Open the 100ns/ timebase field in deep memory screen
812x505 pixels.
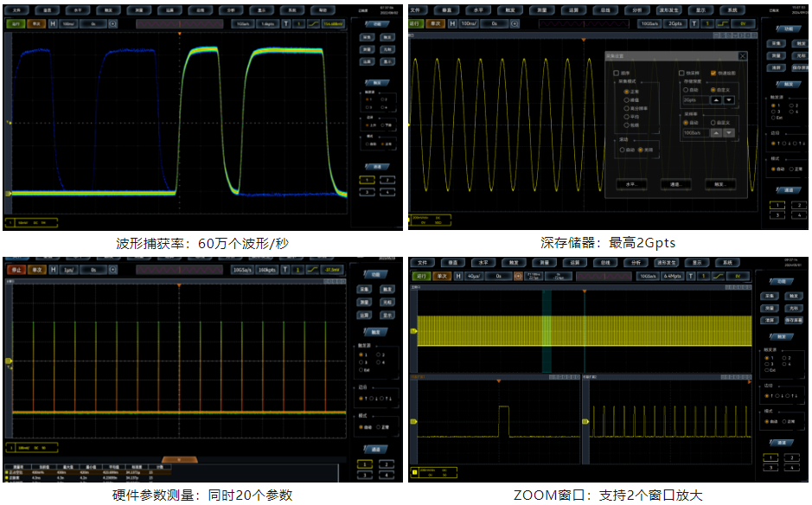coord(470,23)
